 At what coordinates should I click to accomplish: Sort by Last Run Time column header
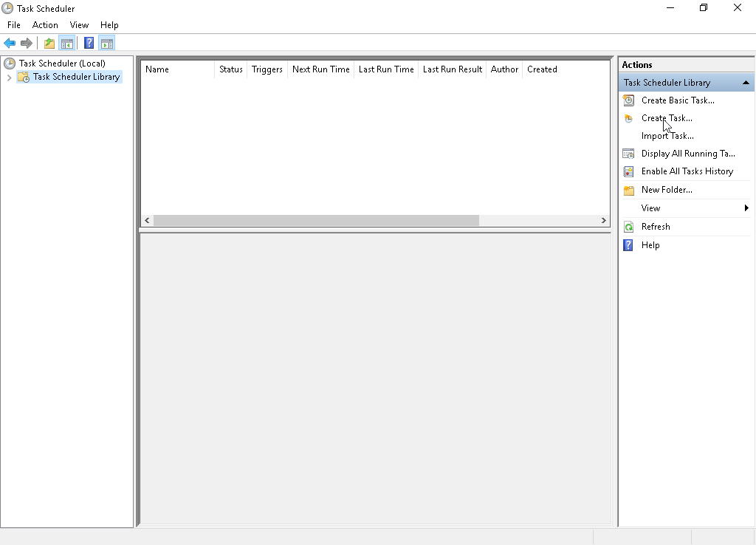pos(386,69)
